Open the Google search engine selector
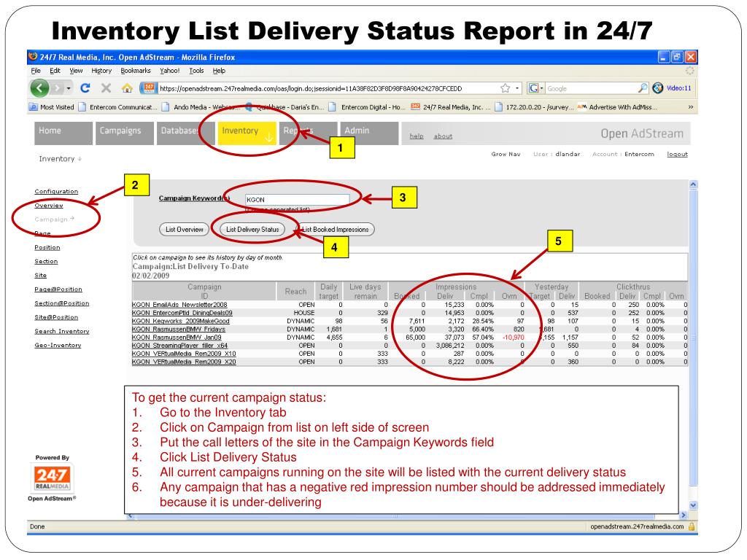 (536, 88)
